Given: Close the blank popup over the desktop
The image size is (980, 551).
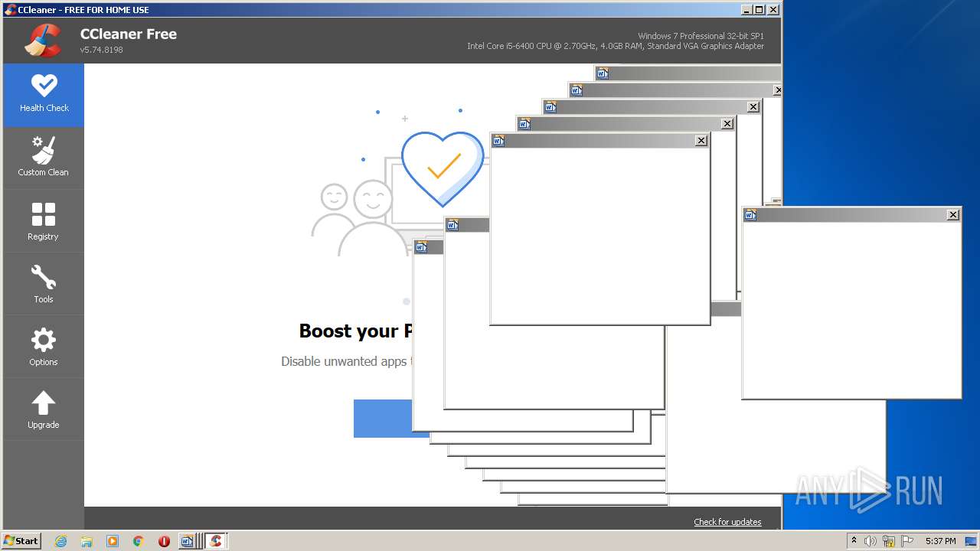Looking at the screenshot, I should tap(953, 215).
